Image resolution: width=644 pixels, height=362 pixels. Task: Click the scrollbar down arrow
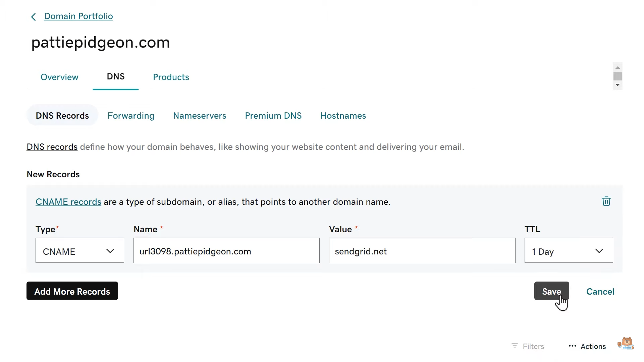618,85
